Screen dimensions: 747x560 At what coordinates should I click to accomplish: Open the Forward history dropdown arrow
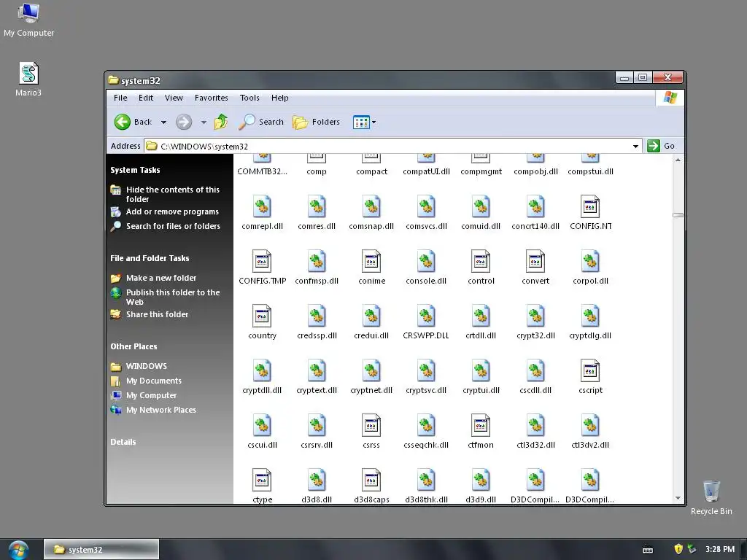tap(204, 122)
